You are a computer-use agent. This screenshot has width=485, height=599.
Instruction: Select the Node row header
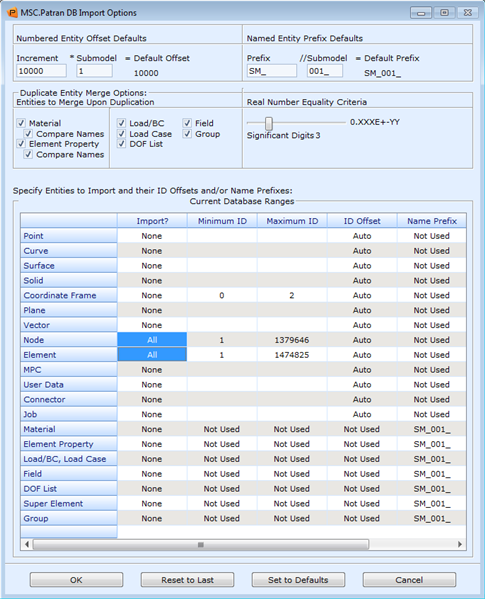[69, 340]
